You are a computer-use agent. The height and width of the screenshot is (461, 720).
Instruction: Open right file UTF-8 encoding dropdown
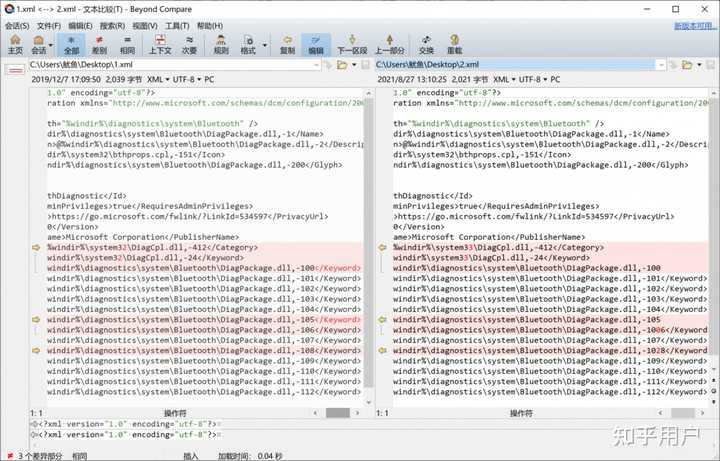click(533, 79)
